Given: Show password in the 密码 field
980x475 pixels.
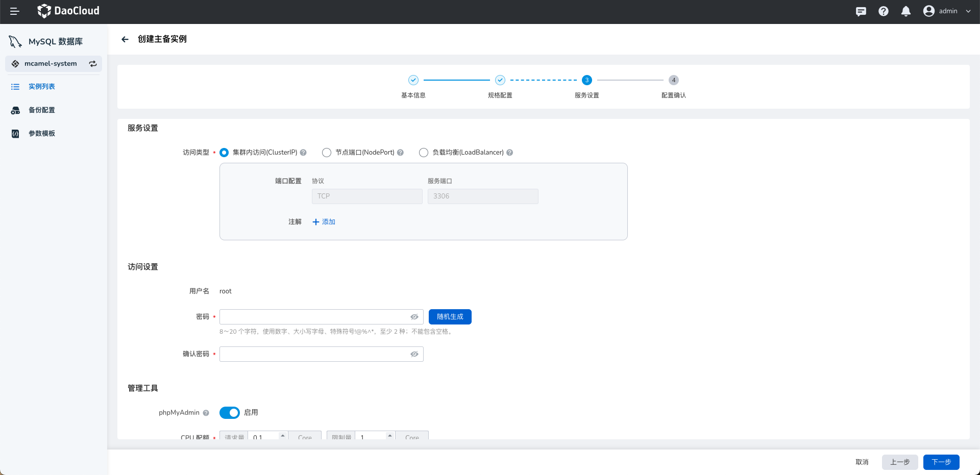Looking at the screenshot, I should [x=414, y=317].
